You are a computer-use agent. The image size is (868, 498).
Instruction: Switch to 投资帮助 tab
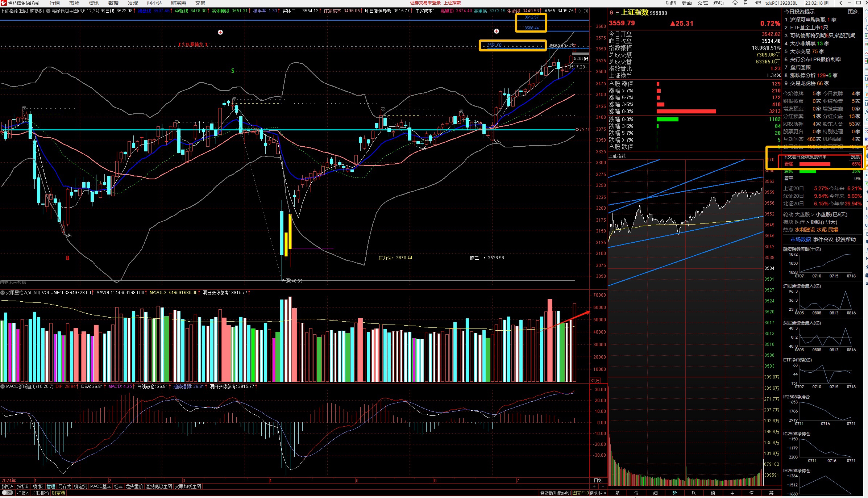846,239
